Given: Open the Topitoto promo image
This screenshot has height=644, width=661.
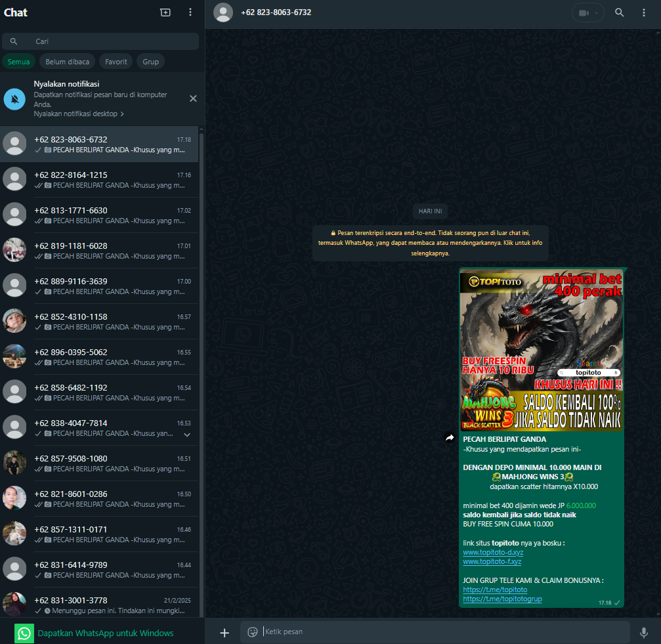Looking at the screenshot, I should coord(542,351).
